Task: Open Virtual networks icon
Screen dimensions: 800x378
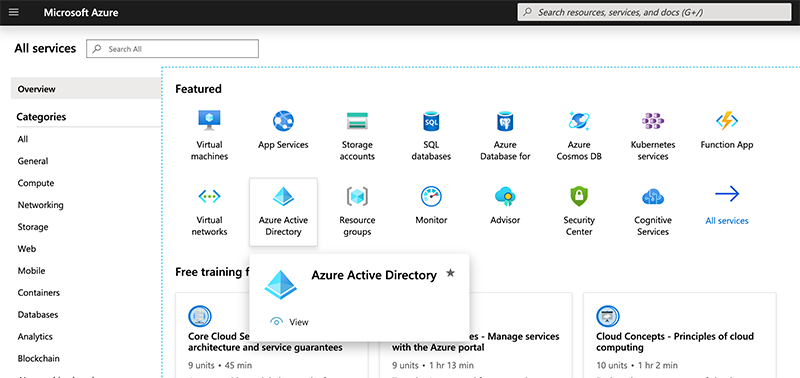Action: pos(209,196)
